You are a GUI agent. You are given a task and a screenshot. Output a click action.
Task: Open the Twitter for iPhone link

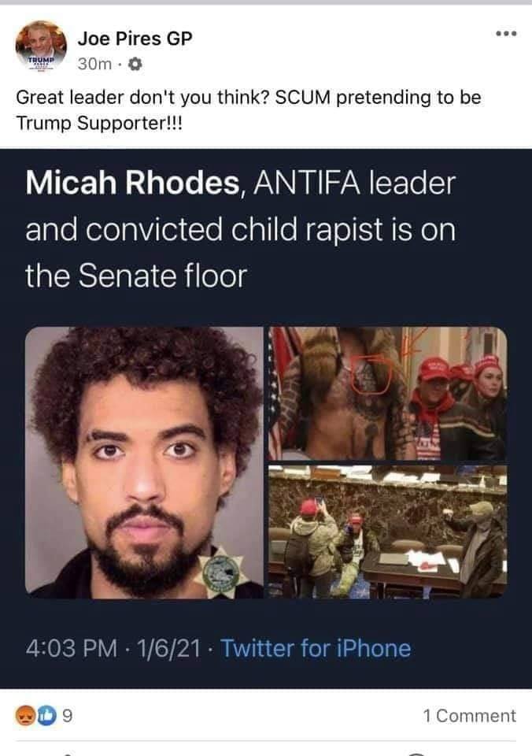pos(316,648)
